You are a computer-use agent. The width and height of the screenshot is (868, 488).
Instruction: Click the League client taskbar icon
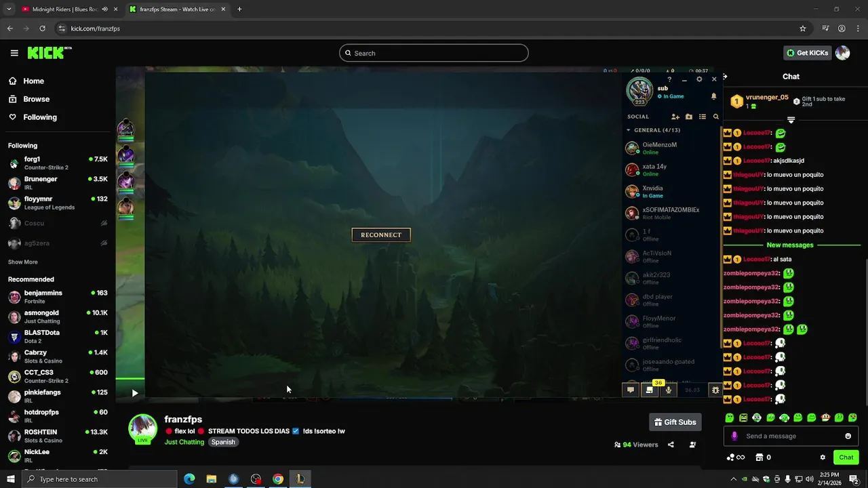coord(300,479)
